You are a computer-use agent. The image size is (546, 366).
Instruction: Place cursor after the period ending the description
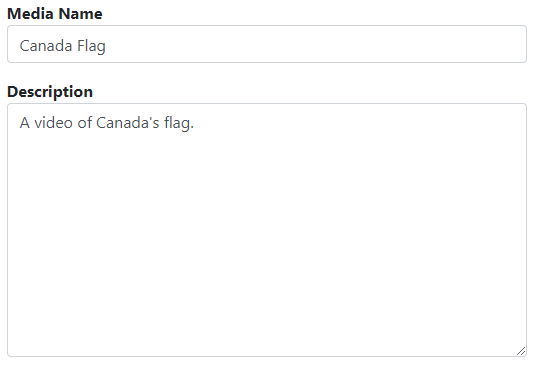(x=194, y=123)
